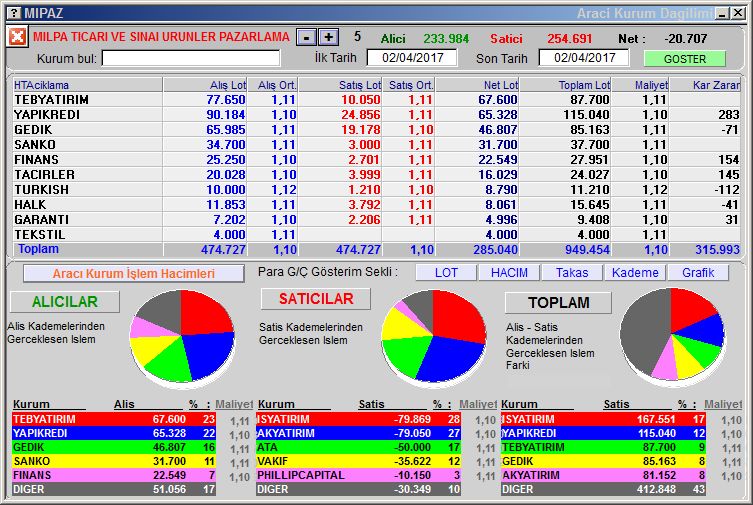Click the help question mark icon in title bar
Image resolution: width=753 pixels, height=505 pixels.
15,13
